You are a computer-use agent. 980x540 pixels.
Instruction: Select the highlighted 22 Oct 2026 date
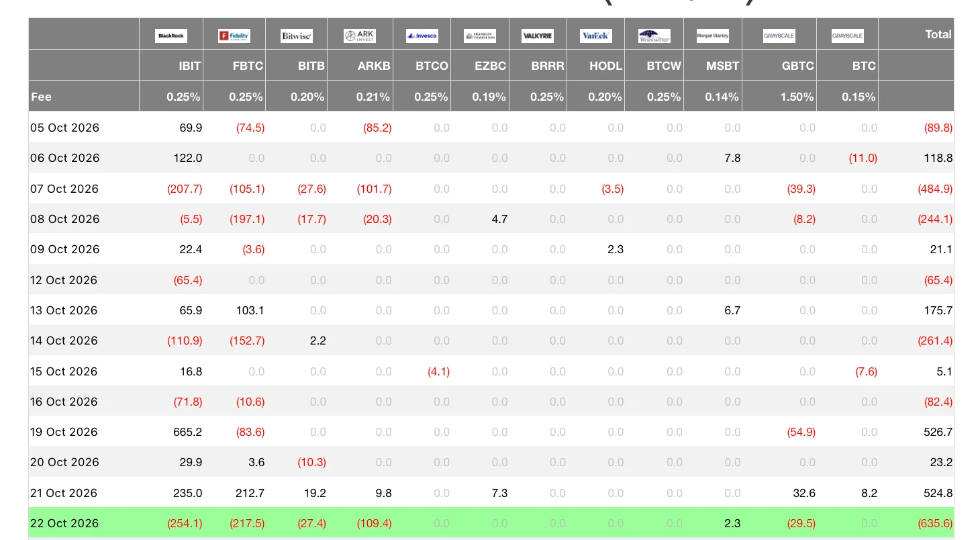(64, 523)
